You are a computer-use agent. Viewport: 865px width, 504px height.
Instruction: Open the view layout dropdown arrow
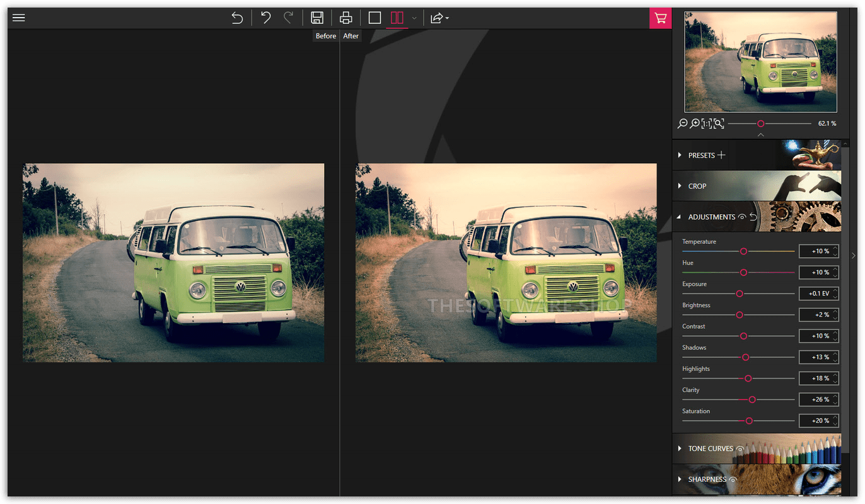click(414, 18)
